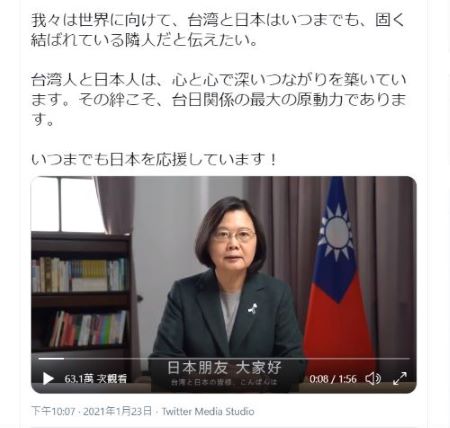Mute the video using the speaker icon
450x428 pixels.
(x=373, y=379)
